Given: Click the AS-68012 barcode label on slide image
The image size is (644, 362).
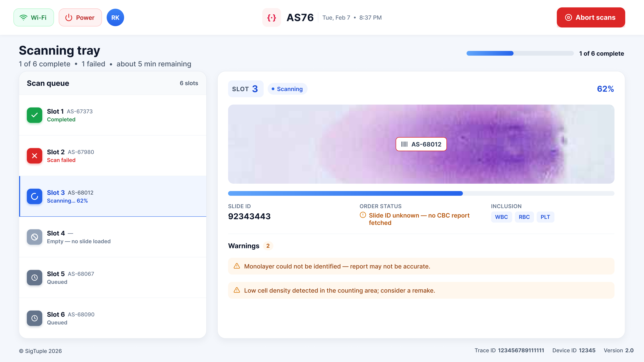Looking at the screenshot, I should coord(421,144).
